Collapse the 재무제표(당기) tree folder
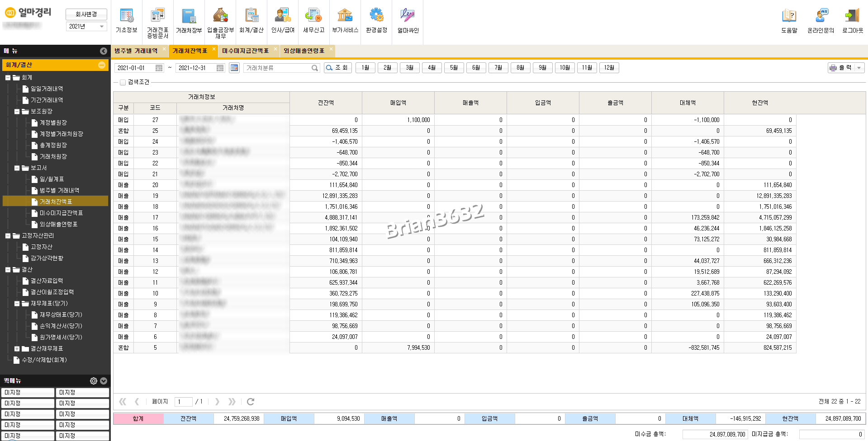 coord(17,304)
